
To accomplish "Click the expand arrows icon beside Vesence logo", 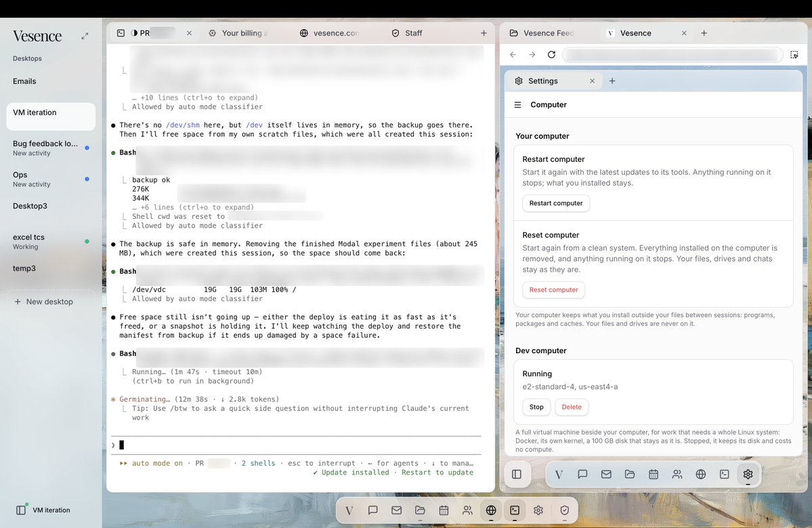I will [85, 37].
